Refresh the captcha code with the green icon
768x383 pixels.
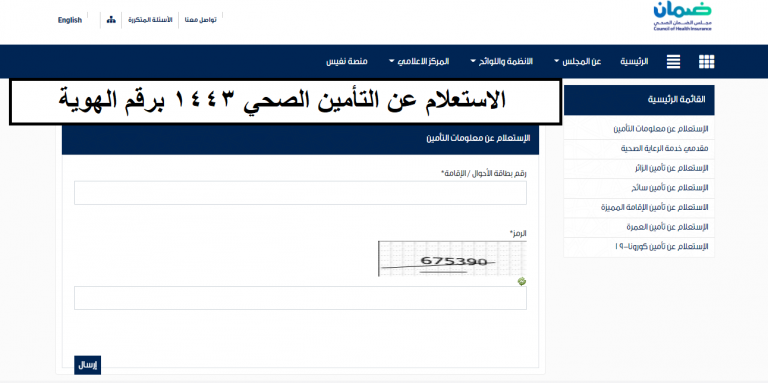[522, 282]
